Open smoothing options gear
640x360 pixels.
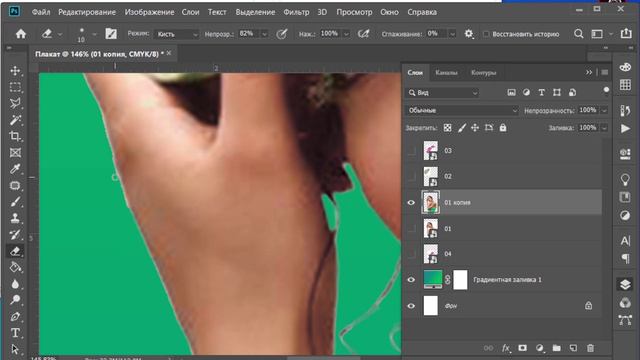[469, 34]
